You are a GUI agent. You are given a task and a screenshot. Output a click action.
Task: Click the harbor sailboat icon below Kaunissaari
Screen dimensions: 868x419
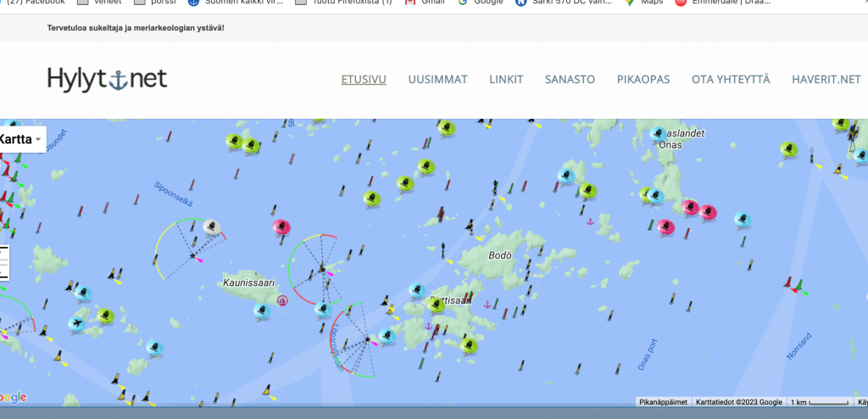283,299
